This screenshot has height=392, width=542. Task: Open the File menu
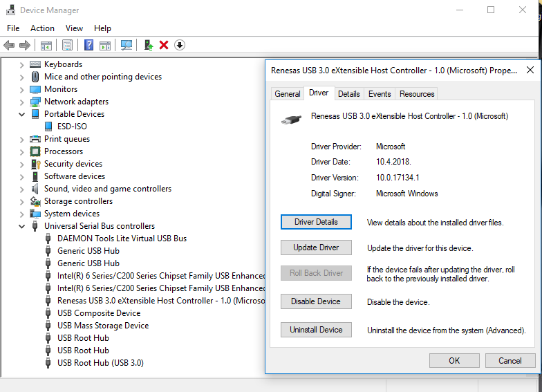click(x=13, y=28)
